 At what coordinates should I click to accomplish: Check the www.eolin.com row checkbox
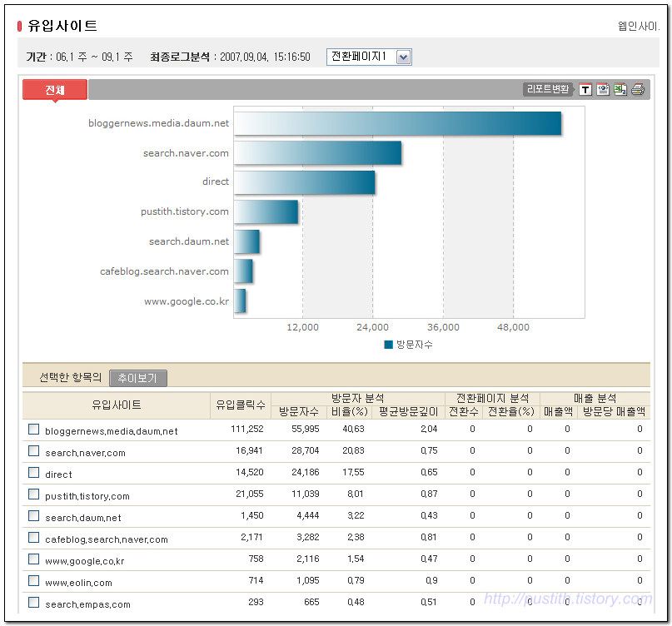(33, 580)
